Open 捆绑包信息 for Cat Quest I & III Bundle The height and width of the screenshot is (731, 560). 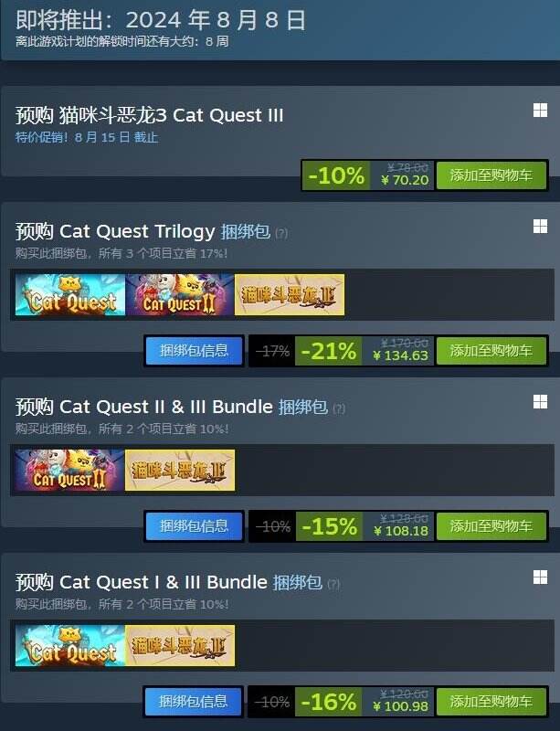(x=194, y=702)
